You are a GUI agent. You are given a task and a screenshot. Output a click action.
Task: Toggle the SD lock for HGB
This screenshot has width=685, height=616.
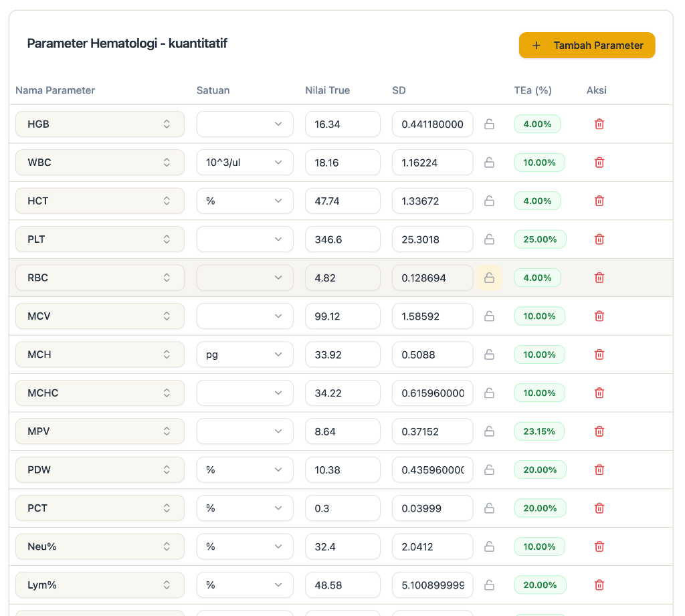click(489, 124)
